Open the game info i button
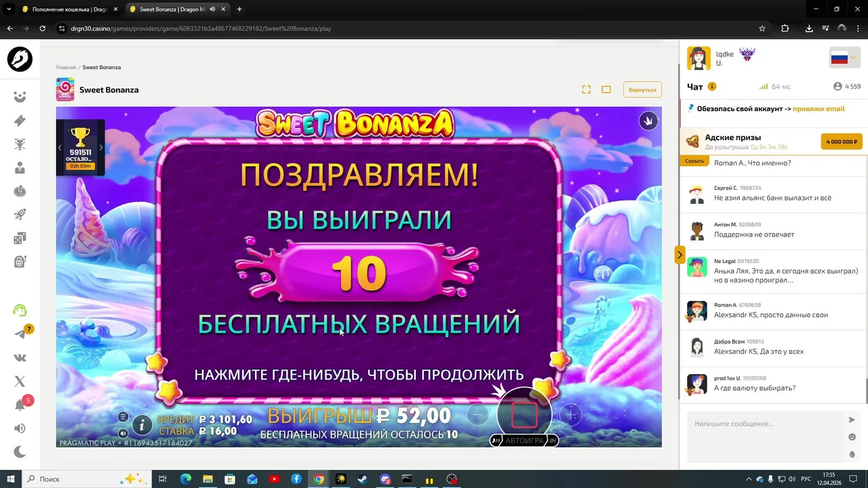868x488 pixels. tap(142, 425)
